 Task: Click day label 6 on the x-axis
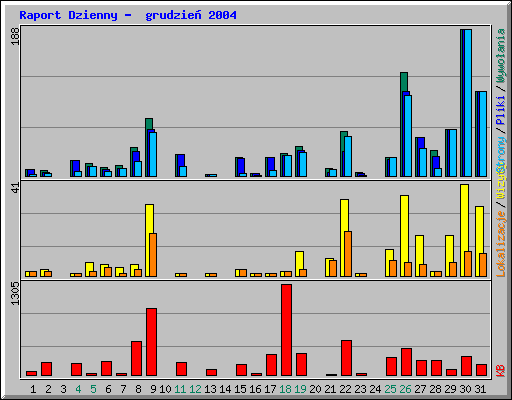[x=108, y=389]
